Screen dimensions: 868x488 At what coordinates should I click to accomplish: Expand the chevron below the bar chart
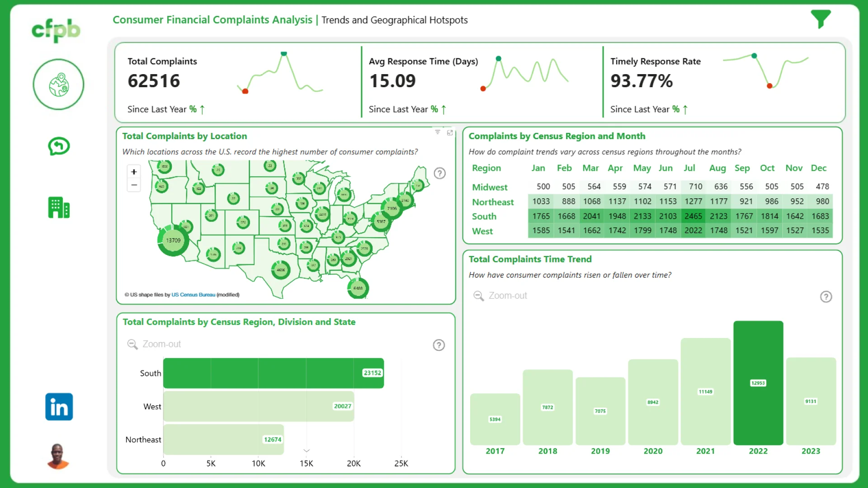(x=307, y=450)
